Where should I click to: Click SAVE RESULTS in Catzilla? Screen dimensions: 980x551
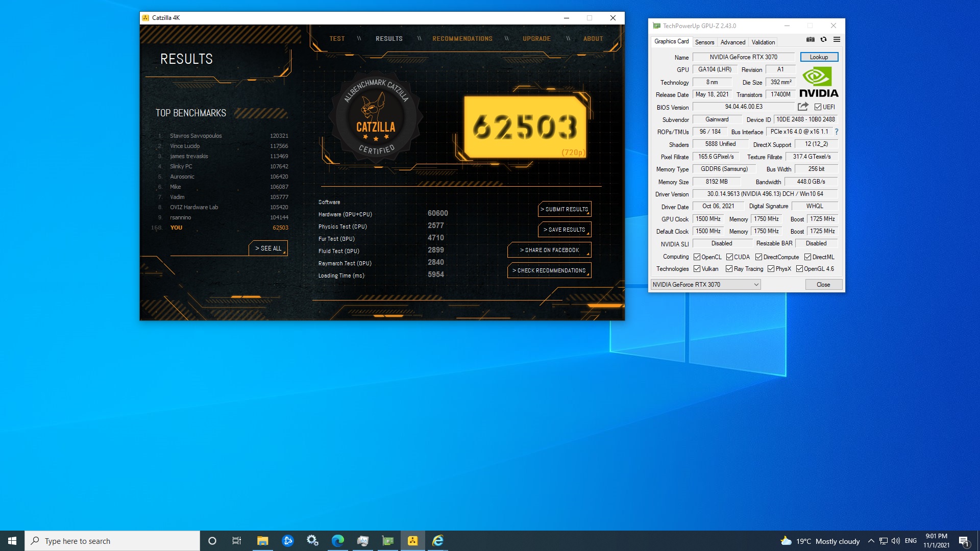point(565,230)
